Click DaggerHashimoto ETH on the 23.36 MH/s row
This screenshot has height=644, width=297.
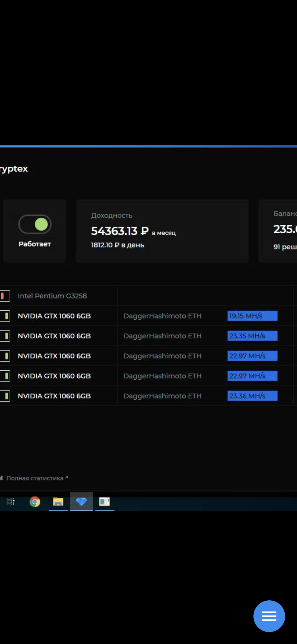point(162,396)
